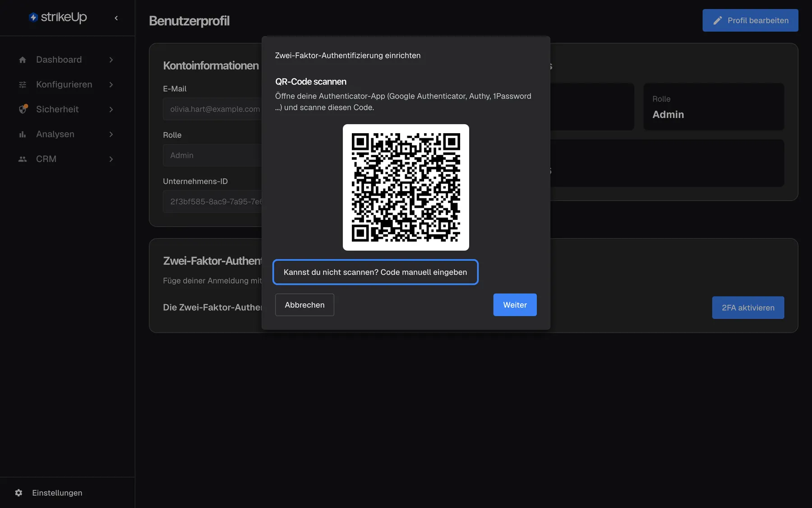Viewport: 812px width, 508px height.
Task: Click the Analysen bar chart icon
Action: [23, 134]
